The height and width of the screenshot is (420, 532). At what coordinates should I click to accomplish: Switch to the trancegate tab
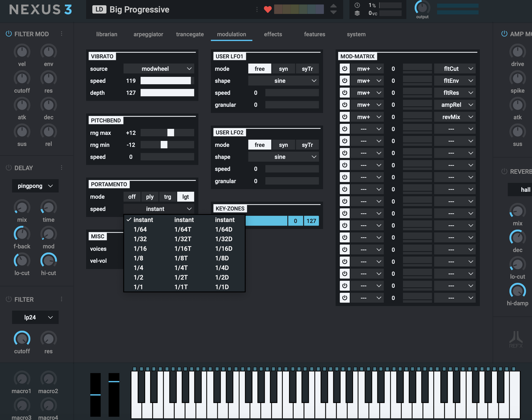click(x=190, y=34)
